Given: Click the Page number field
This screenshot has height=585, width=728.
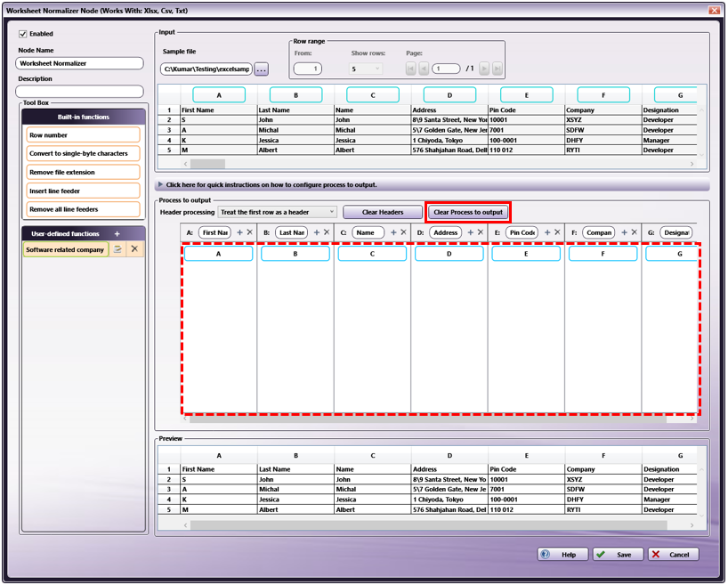Looking at the screenshot, I should [446, 69].
